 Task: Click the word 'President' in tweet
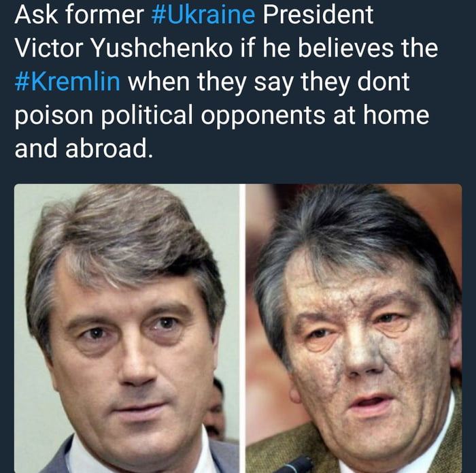pos(318,15)
